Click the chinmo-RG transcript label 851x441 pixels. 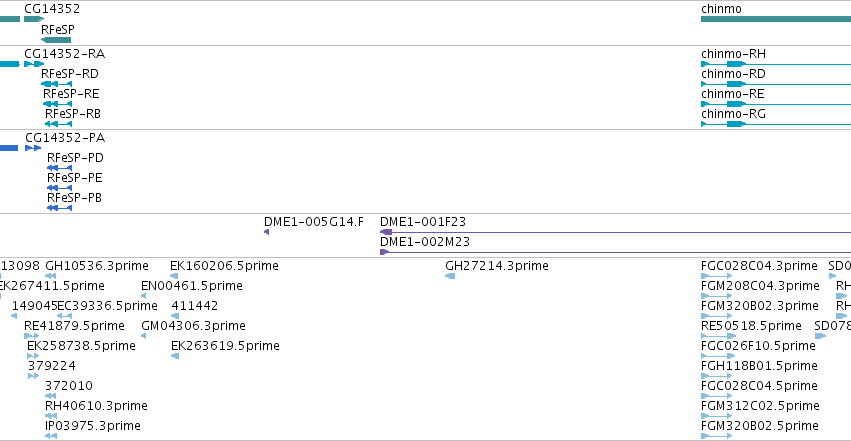[733, 114]
